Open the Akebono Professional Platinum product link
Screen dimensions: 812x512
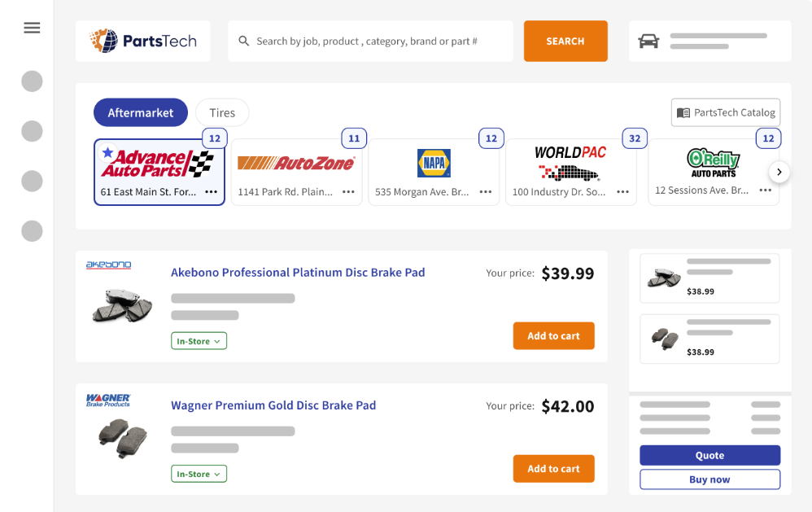[x=296, y=272]
